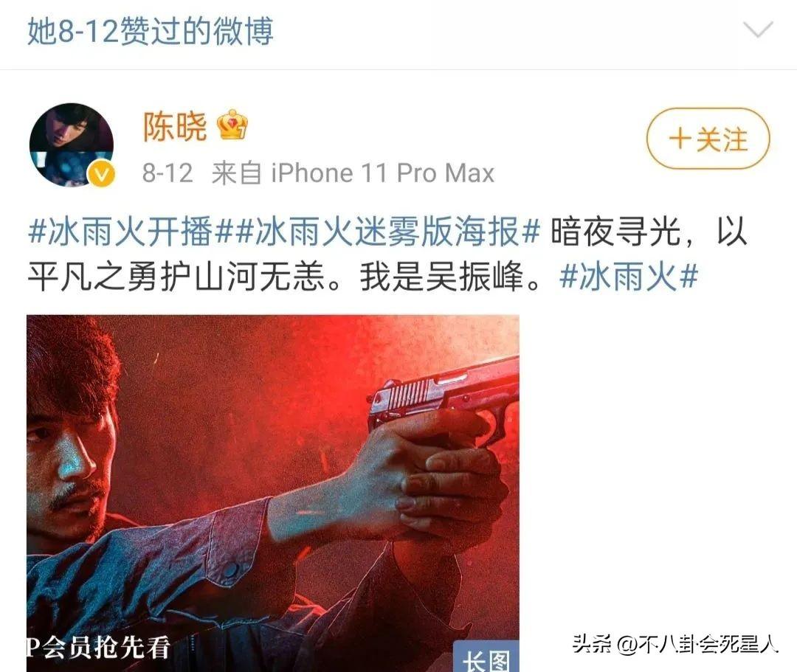Tap the 8-12 post date
The height and width of the screenshot is (672, 797).
pos(168,173)
